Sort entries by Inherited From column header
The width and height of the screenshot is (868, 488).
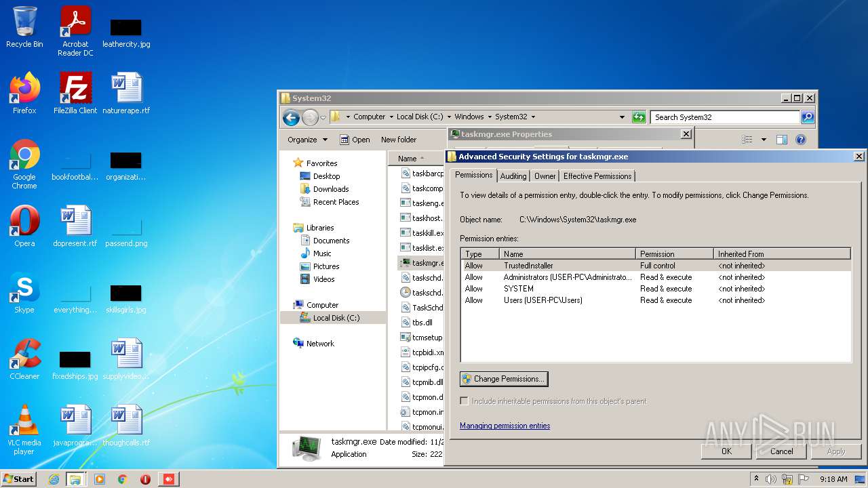pos(782,254)
